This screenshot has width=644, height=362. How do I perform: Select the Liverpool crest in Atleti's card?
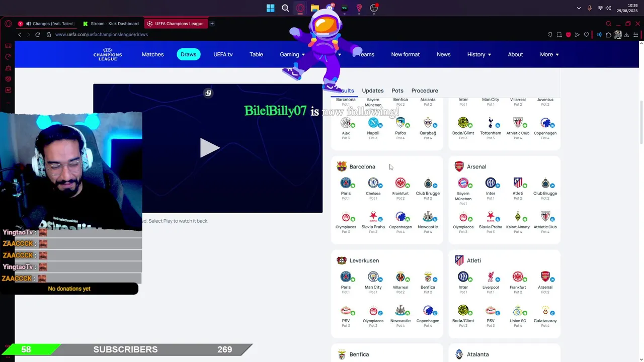point(491,277)
